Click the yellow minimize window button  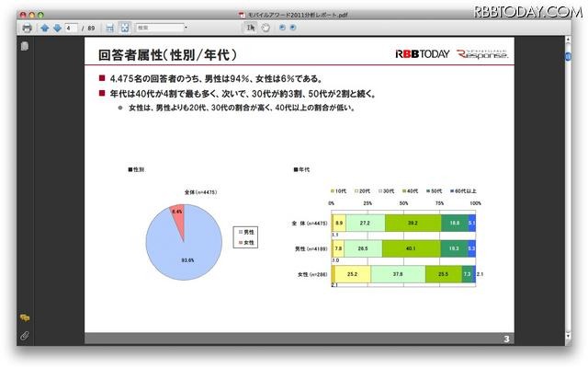pyautogui.click(x=32, y=15)
